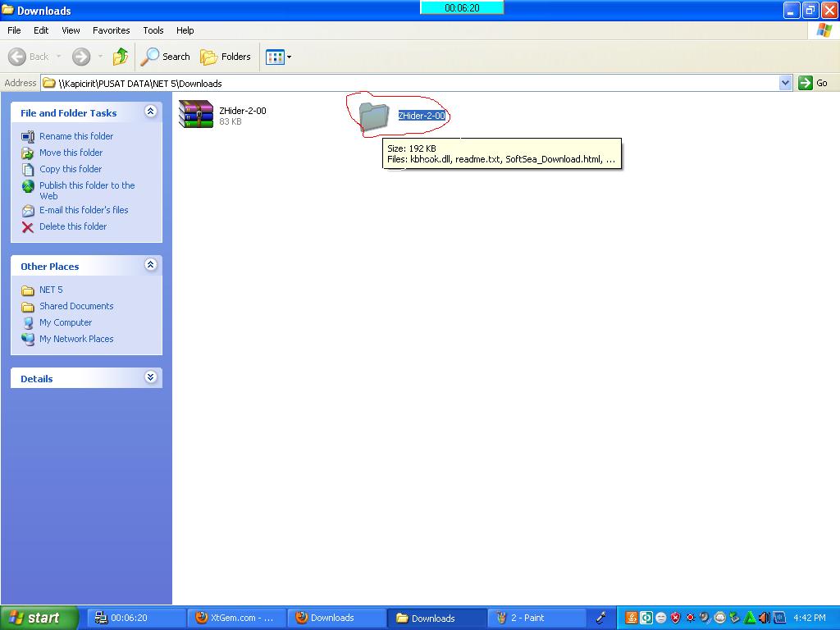840x630 pixels.
Task: Click the Rename this folder icon
Action: (x=28, y=137)
